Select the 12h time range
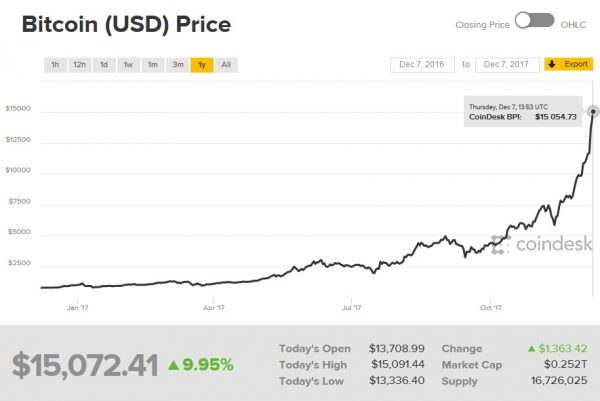The width and height of the screenshot is (600, 401). click(79, 65)
